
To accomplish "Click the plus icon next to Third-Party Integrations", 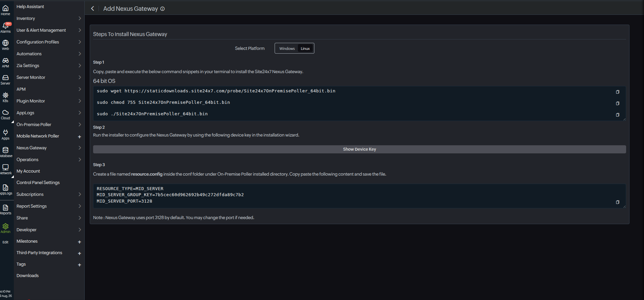I will pyautogui.click(x=80, y=253).
